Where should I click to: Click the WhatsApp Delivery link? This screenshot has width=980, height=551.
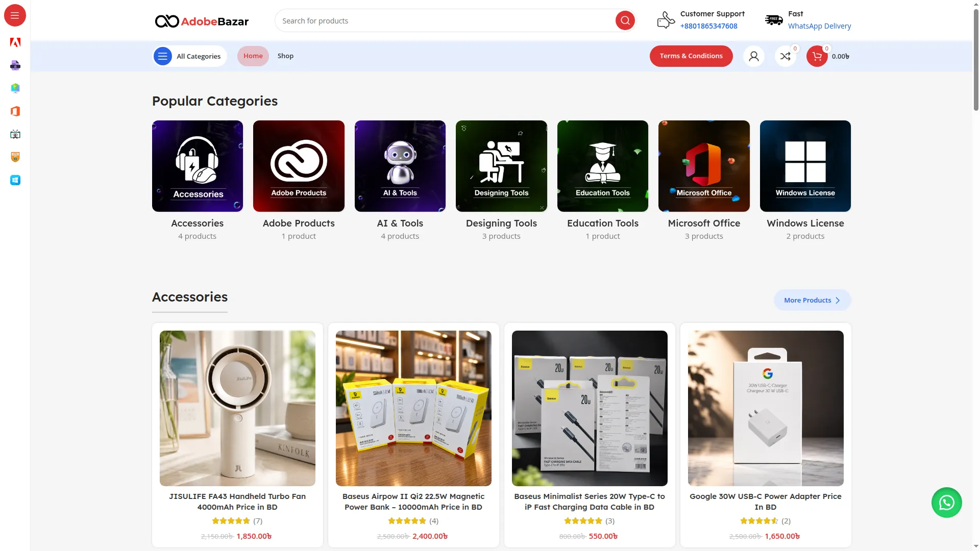point(819,26)
